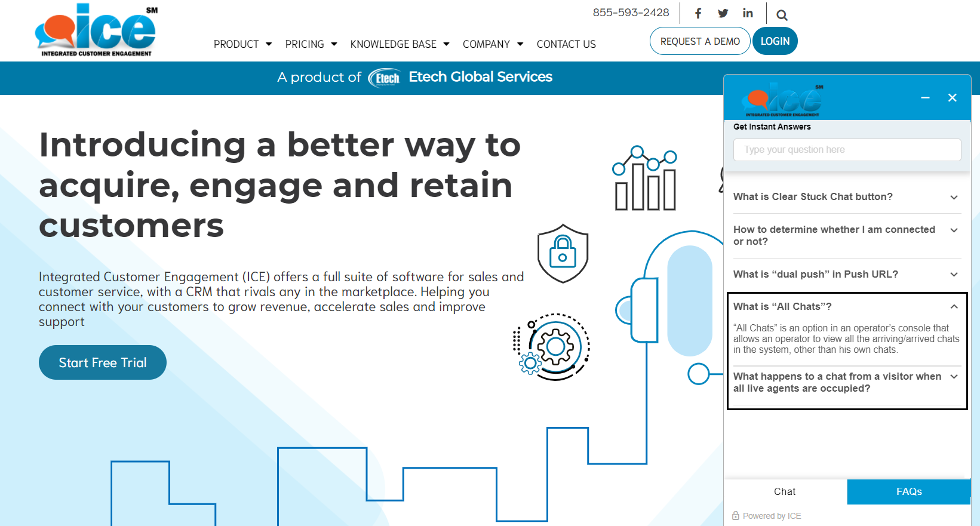Screen dimensions: 980x526
Task: Minimize the ICE chat widget
Action: [925, 97]
